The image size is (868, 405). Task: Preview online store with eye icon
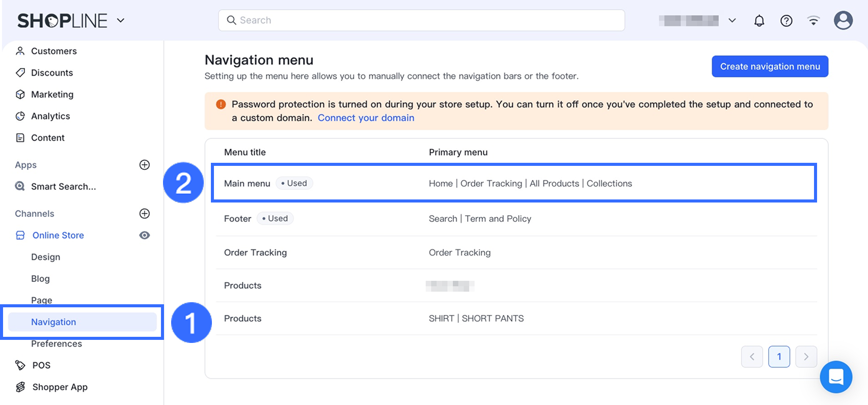(x=145, y=236)
